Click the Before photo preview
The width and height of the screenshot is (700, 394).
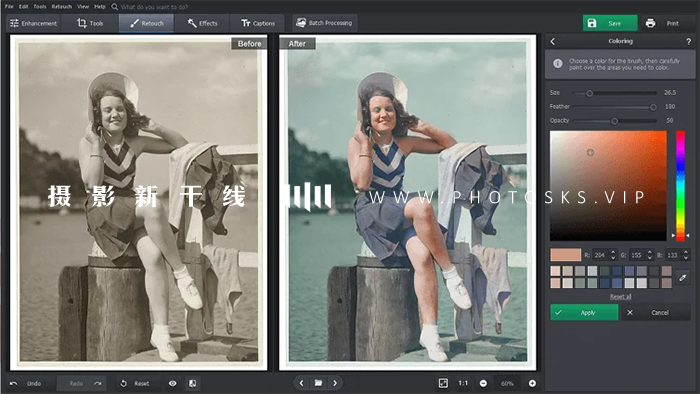coord(139,203)
